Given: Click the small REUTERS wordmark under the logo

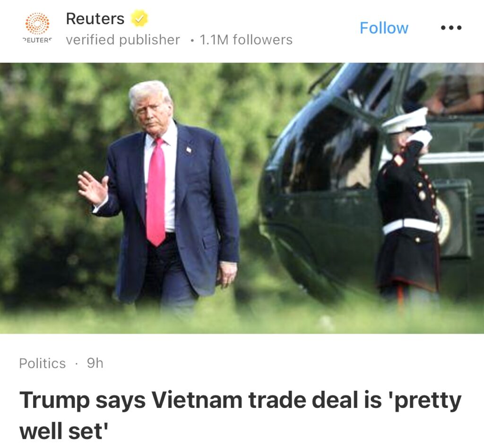Looking at the screenshot, I should (37, 40).
